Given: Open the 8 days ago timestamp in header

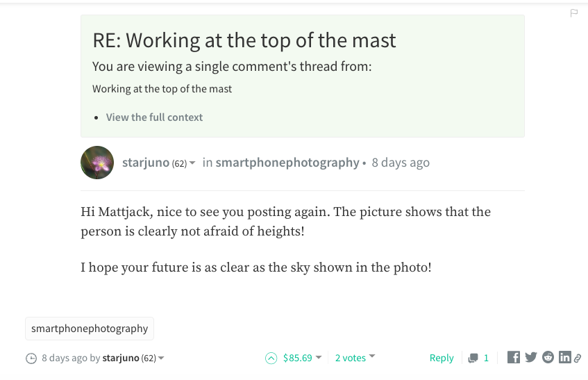Looking at the screenshot, I should pyautogui.click(x=401, y=163).
